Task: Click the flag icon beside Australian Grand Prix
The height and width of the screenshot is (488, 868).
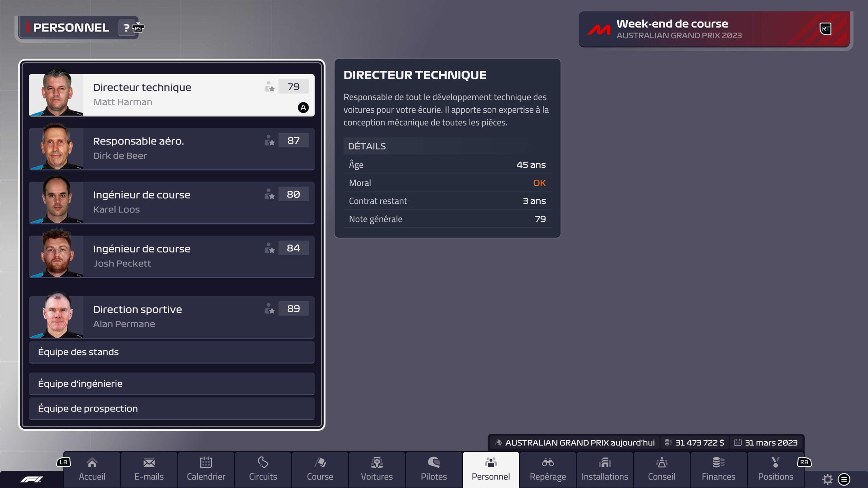Action: (498, 443)
